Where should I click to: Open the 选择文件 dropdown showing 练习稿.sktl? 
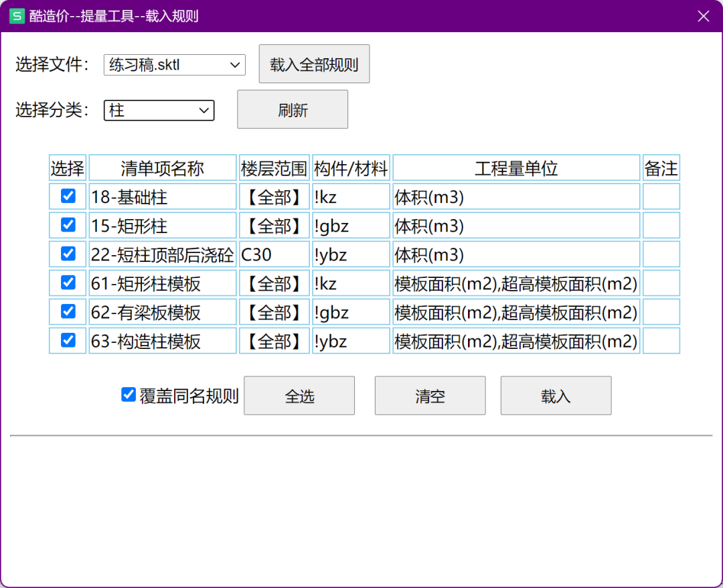click(175, 65)
